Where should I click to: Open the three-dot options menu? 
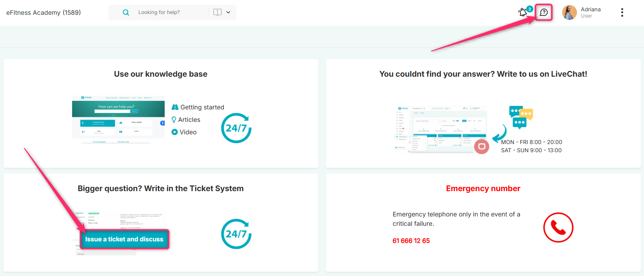pos(622,12)
